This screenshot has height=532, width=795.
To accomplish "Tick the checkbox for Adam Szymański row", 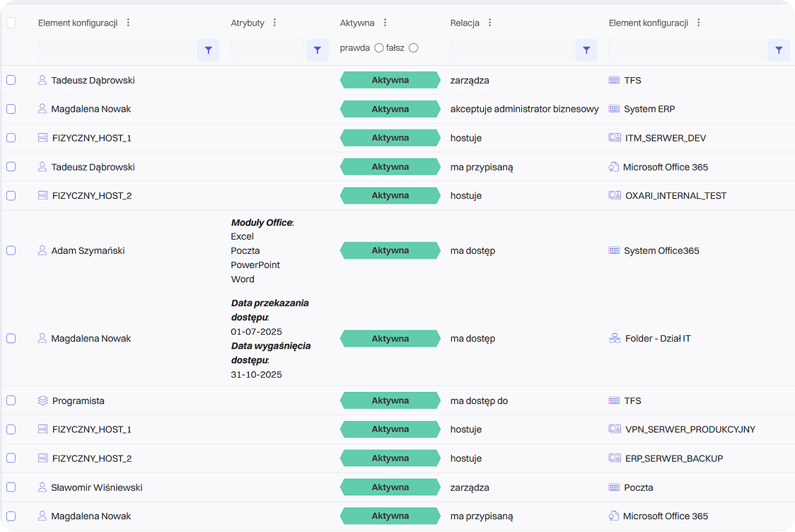I will [x=11, y=250].
